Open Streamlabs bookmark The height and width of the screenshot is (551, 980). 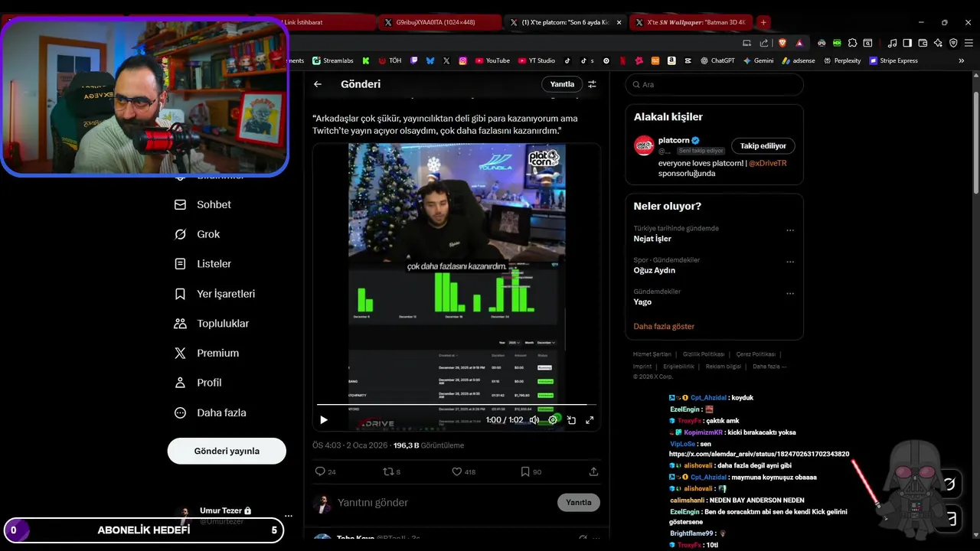332,60
